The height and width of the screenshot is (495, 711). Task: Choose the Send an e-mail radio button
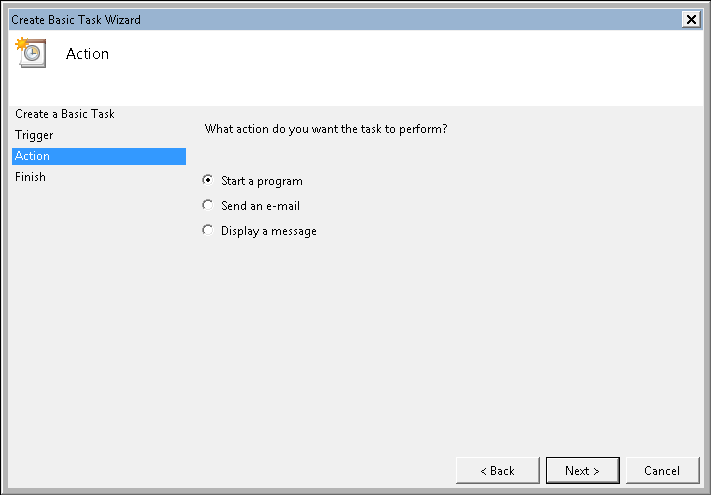207,205
